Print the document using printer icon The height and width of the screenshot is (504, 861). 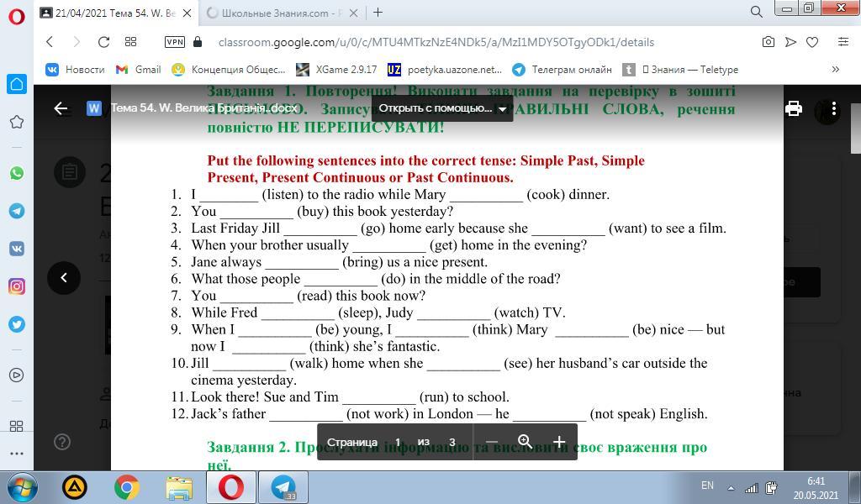tap(793, 108)
